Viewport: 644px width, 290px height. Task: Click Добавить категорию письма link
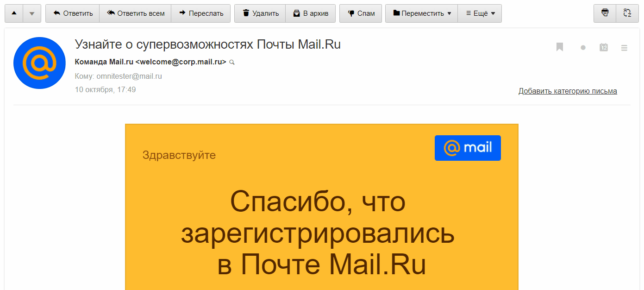point(568,91)
